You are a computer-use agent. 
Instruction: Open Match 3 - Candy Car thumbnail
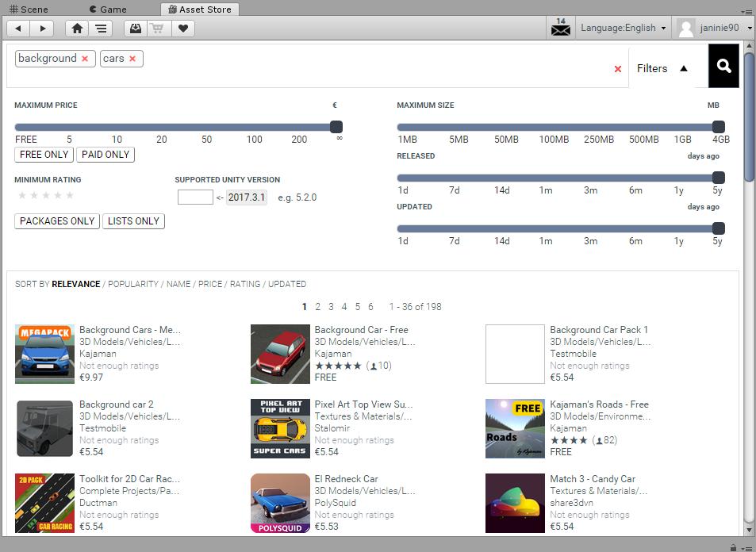515,503
